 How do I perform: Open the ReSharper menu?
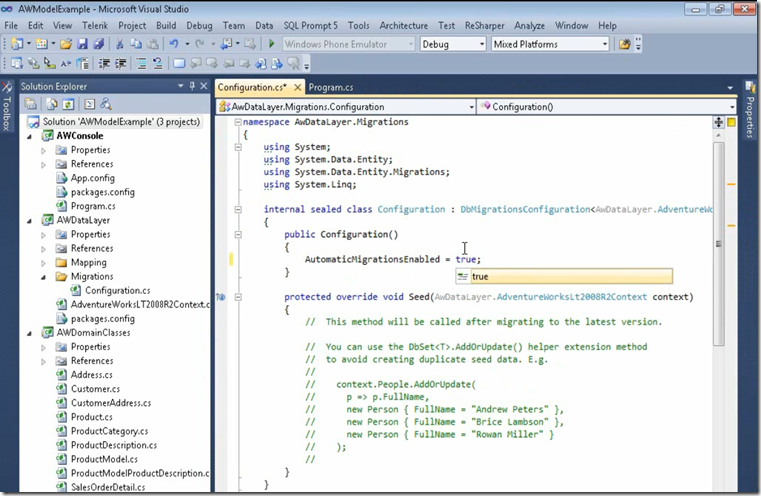(484, 26)
